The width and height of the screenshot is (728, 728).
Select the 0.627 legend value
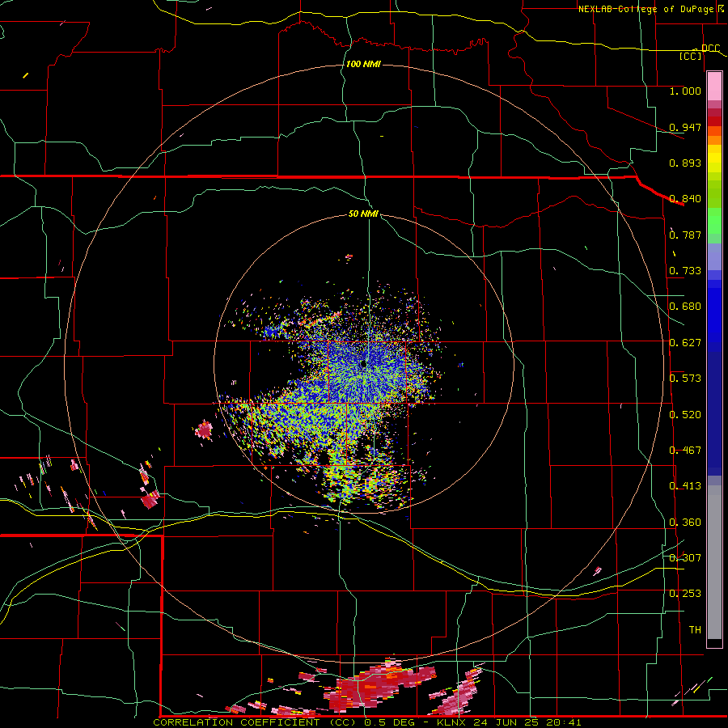click(685, 343)
